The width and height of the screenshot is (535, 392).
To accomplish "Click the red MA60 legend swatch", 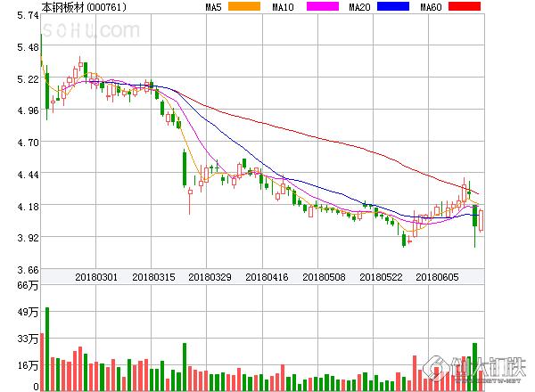I will (465, 6).
